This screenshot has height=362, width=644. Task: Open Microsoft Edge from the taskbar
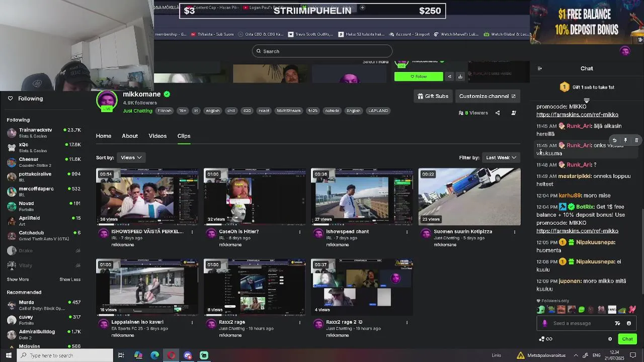(x=155, y=355)
